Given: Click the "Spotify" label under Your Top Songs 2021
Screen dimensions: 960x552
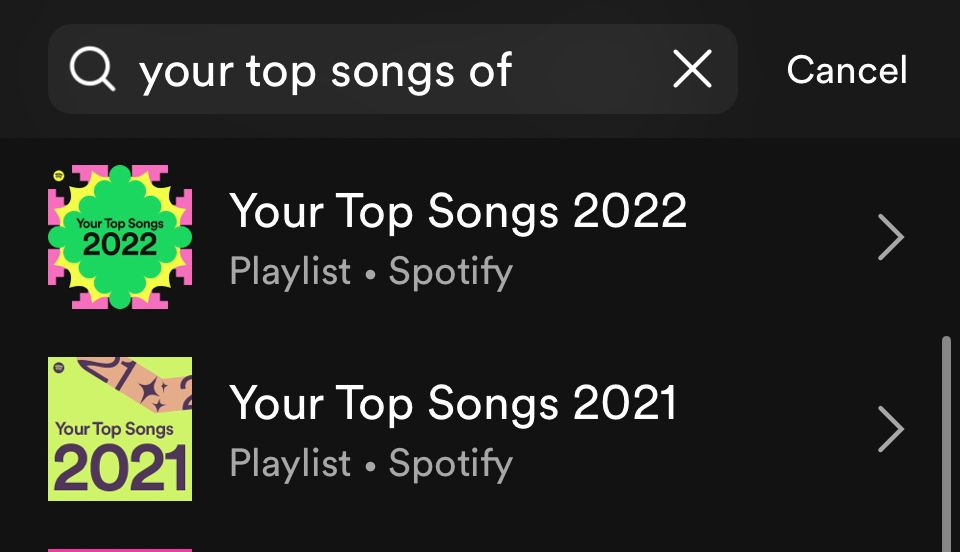Looking at the screenshot, I should point(450,464).
